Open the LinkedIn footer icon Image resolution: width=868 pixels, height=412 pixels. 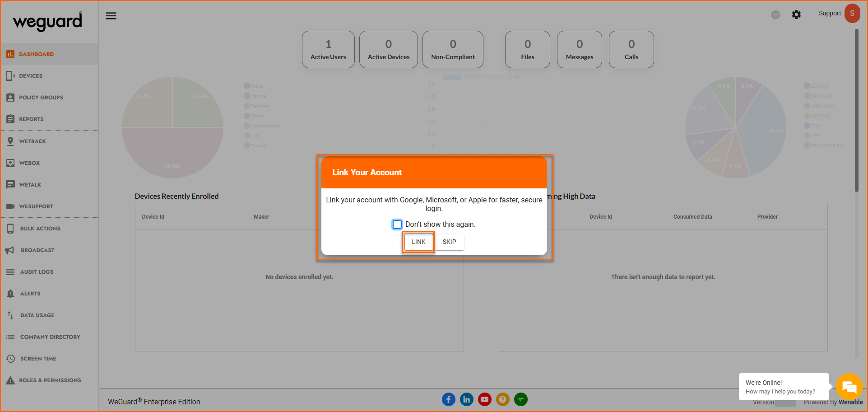tap(466, 399)
